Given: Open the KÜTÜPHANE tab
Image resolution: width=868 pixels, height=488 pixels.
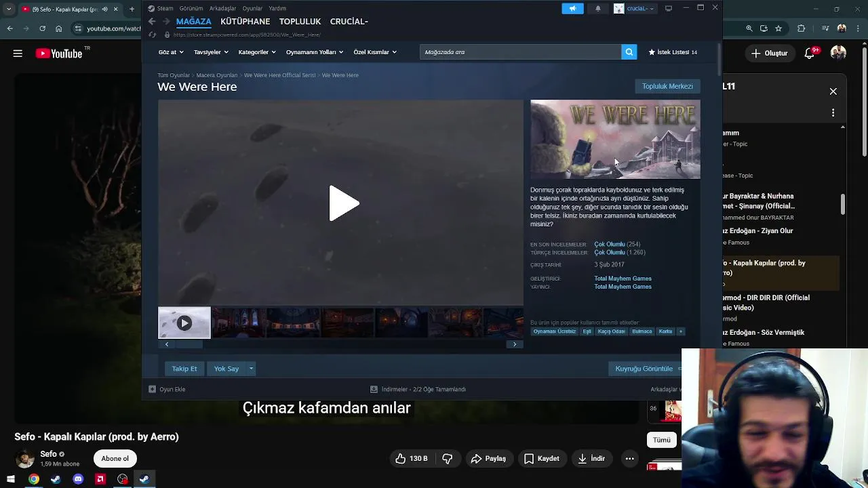Looking at the screenshot, I should pos(245,22).
